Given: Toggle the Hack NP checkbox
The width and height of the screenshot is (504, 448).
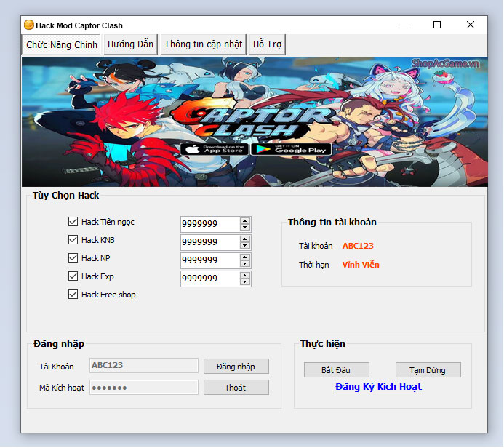Looking at the screenshot, I should pyautogui.click(x=73, y=257).
